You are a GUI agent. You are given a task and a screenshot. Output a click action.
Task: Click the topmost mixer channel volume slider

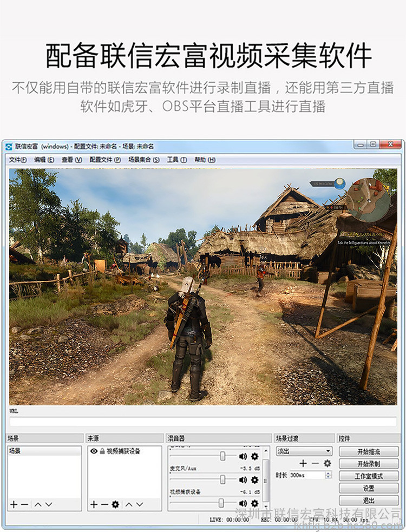point(222,456)
